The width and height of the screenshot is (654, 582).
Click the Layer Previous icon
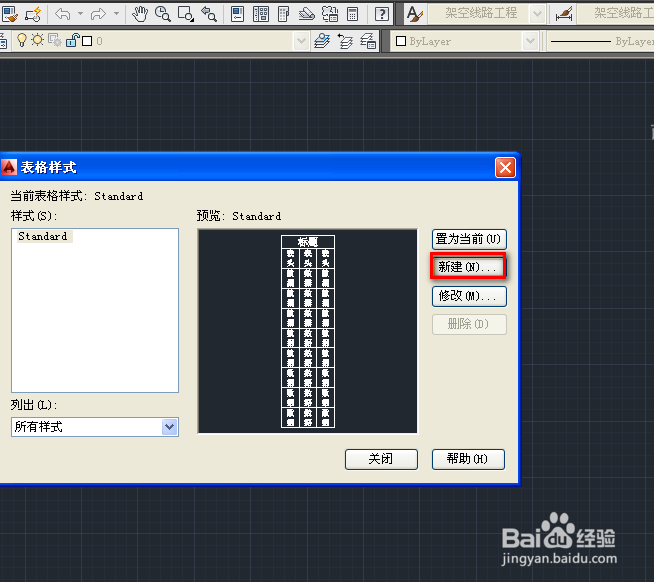point(345,41)
